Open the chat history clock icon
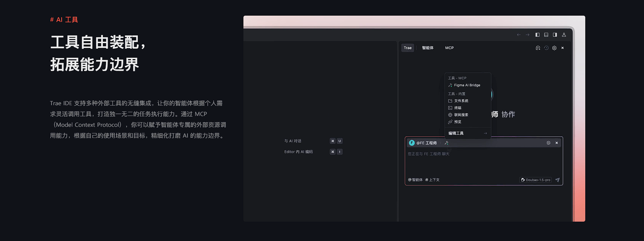 [546, 48]
